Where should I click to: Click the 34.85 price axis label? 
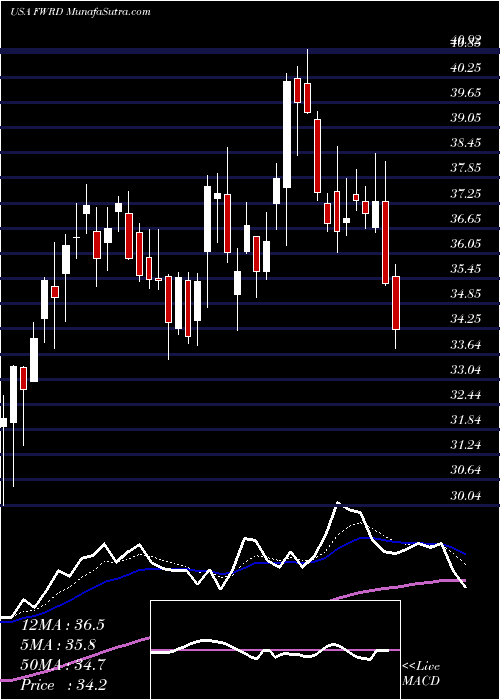tap(466, 294)
